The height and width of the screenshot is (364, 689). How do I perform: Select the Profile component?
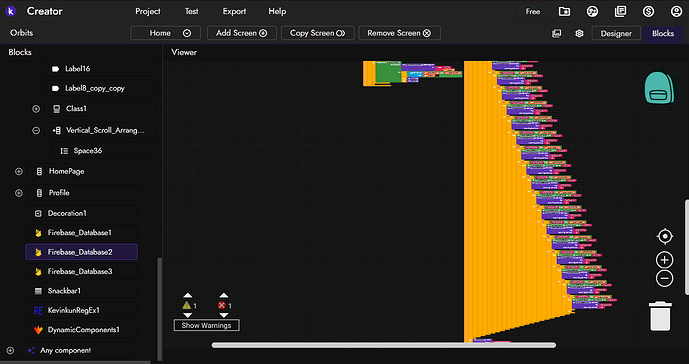[82, 193]
